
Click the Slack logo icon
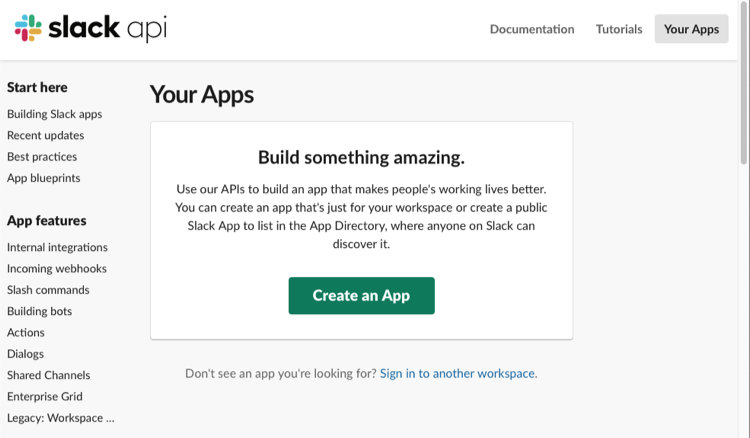click(x=28, y=28)
